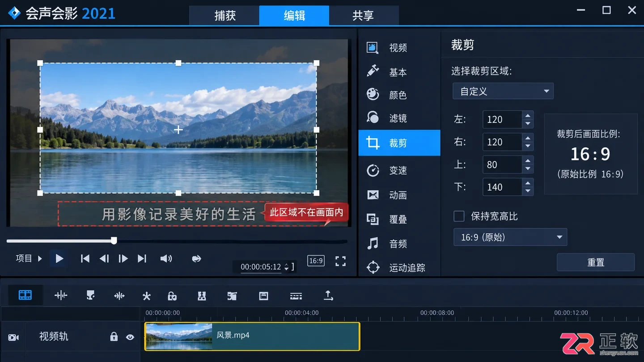This screenshot has height=362, width=644.
Task: Play the preview video
Action: click(x=59, y=258)
